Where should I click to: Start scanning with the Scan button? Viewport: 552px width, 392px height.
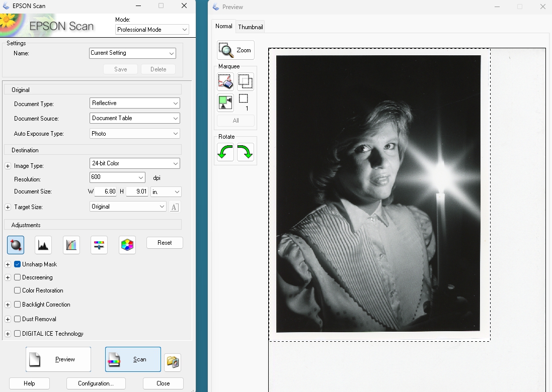(132, 359)
